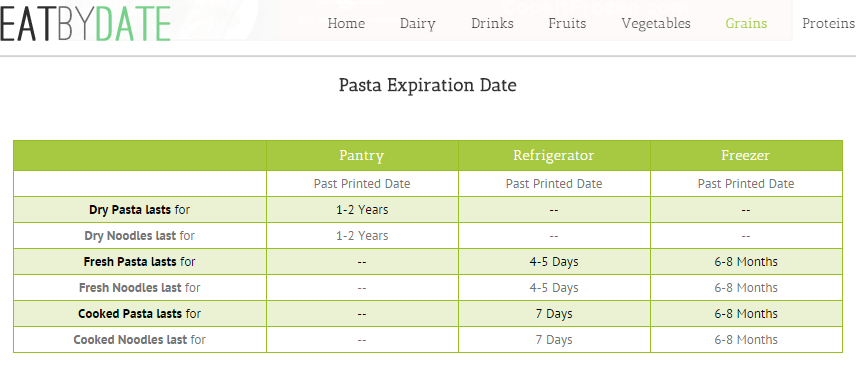
Task: Open the Fruits menu item
Action: pos(567,23)
